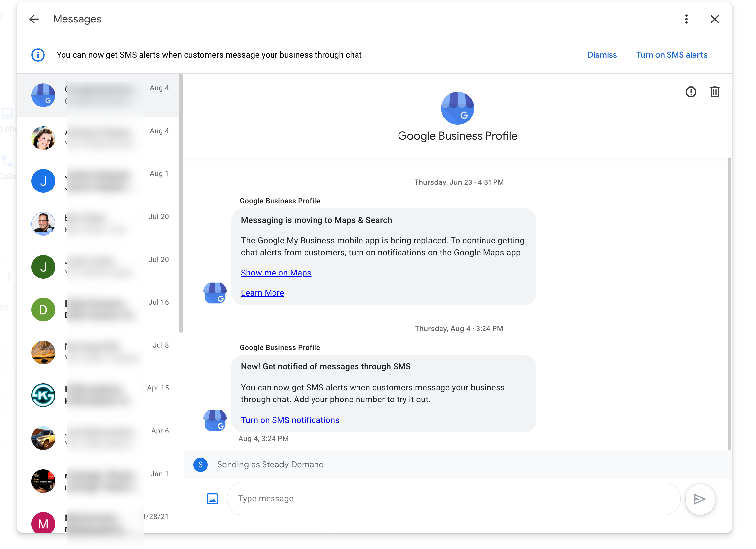
Task: Click Turn on SMS alerts
Action: pos(671,55)
